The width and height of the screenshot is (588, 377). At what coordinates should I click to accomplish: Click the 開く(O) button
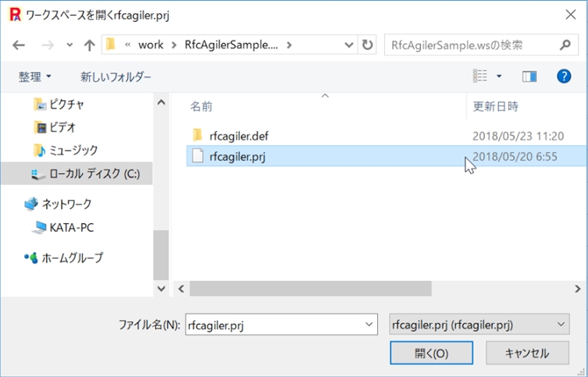[x=431, y=353]
